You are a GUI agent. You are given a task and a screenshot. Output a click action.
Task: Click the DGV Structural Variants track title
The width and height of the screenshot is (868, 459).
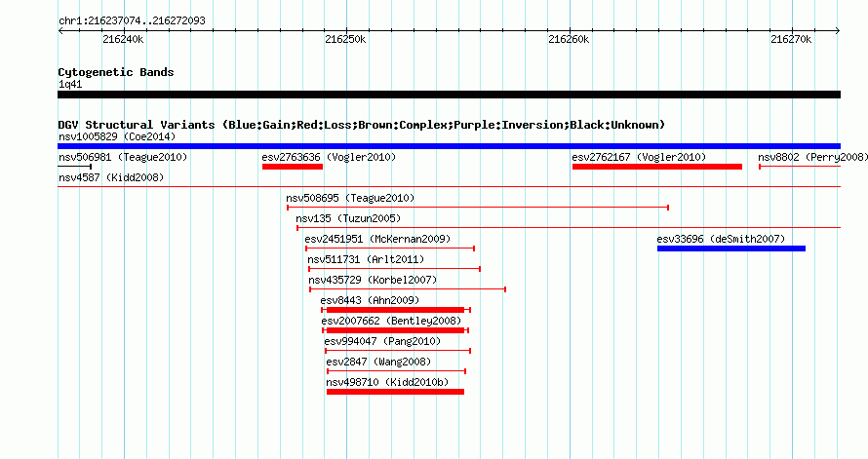tap(362, 125)
